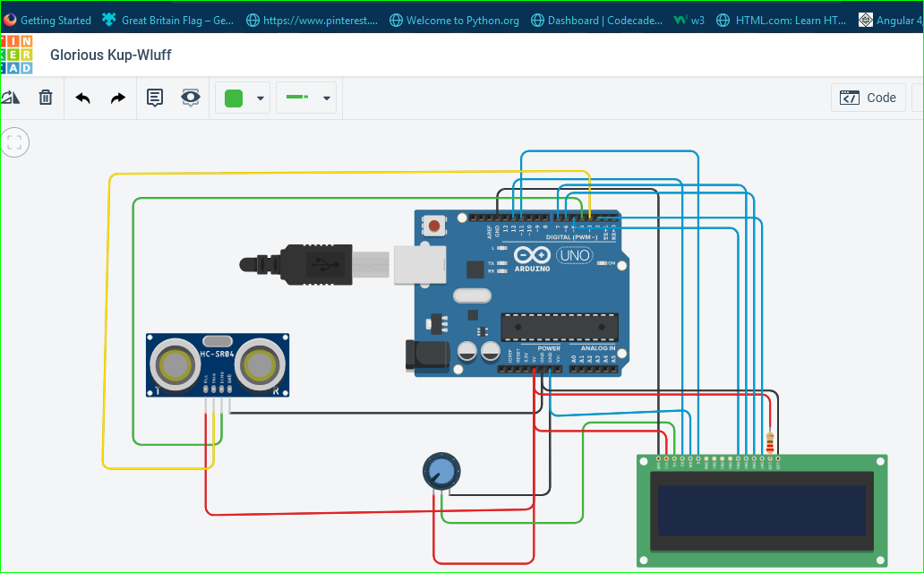This screenshot has height=573, width=924.
Task: Redo the last action
Action: coord(118,98)
